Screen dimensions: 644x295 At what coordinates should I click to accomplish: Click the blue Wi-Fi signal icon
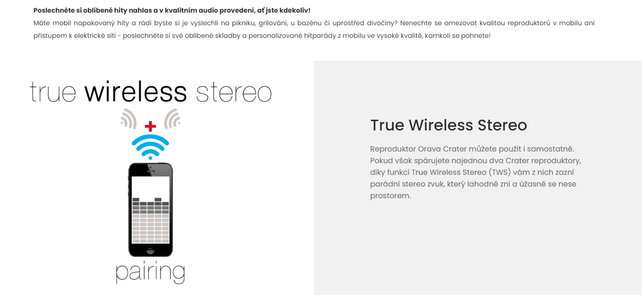pyautogui.click(x=150, y=147)
